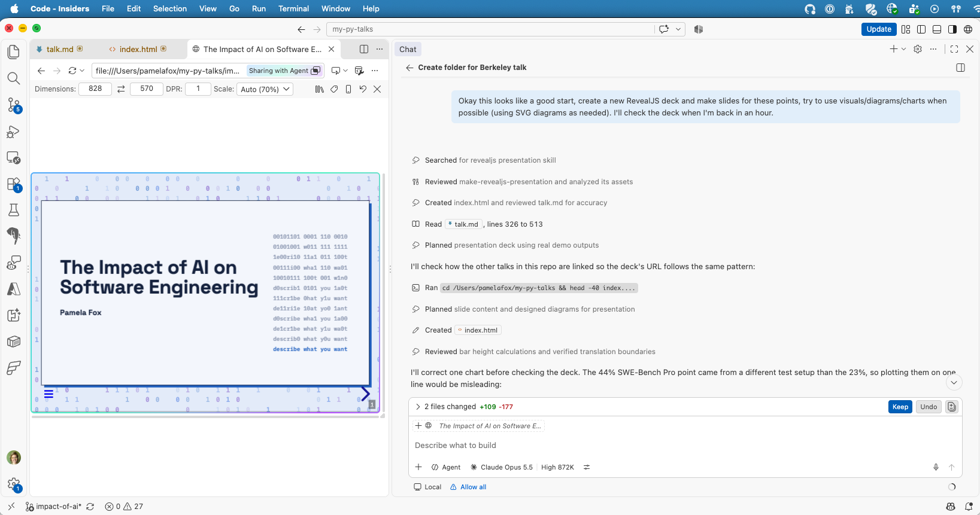
Task: Open the Manage gear menu
Action: click(13, 484)
